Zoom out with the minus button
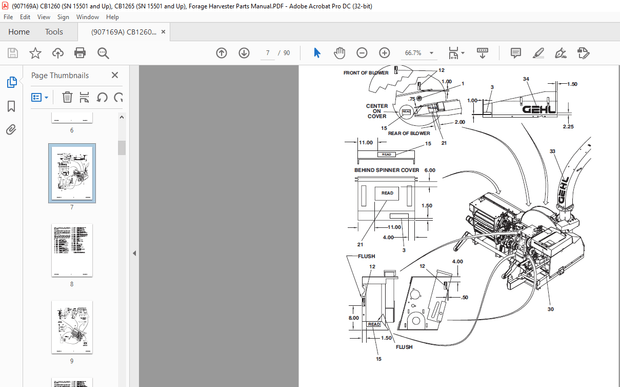Viewport: 620px width, 387px height. click(362, 53)
